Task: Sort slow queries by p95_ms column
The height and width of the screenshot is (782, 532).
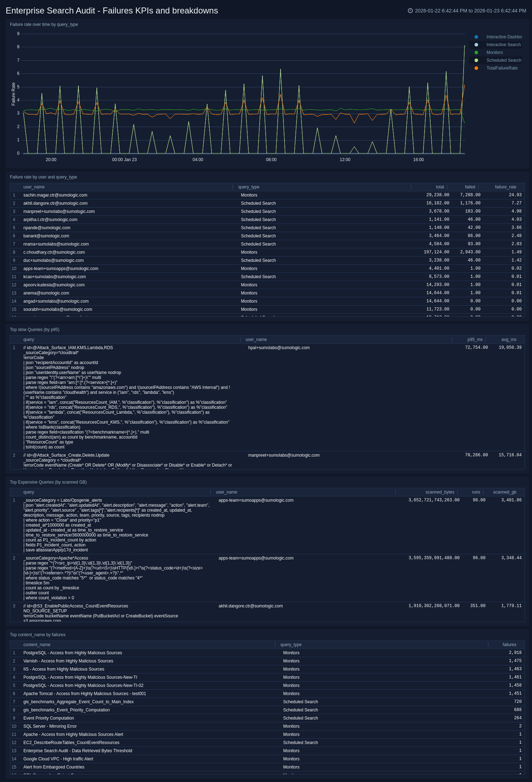Action: point(475,340)
